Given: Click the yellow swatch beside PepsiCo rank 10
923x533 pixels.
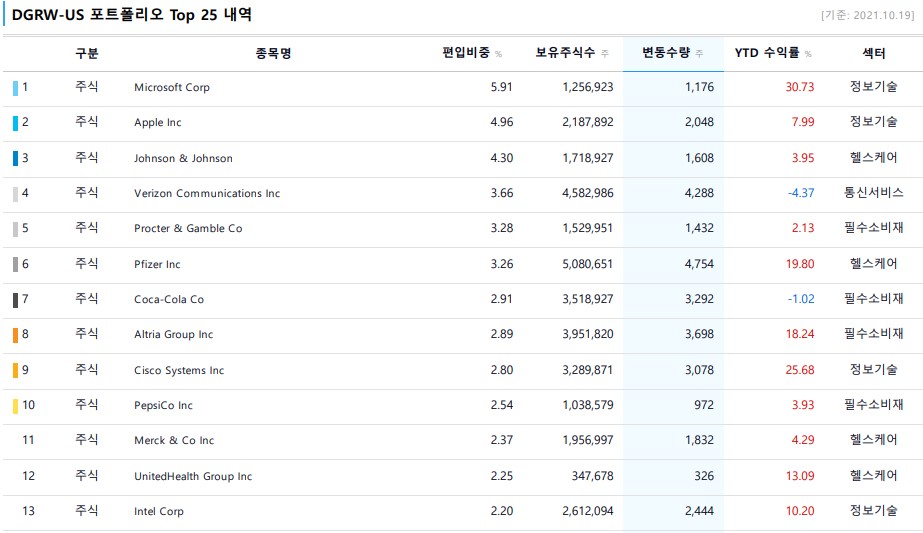Looking at the screenshot, I should pos(15,406).
